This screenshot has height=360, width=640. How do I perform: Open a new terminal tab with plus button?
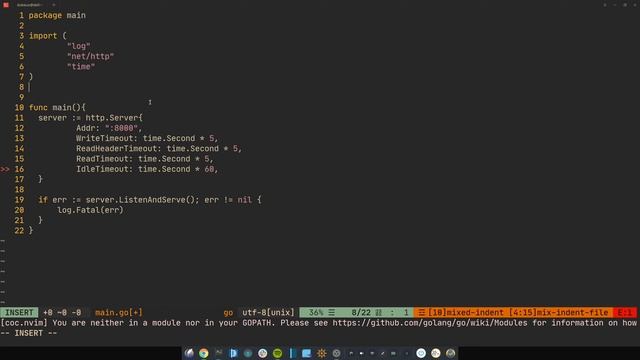(53, 5)
